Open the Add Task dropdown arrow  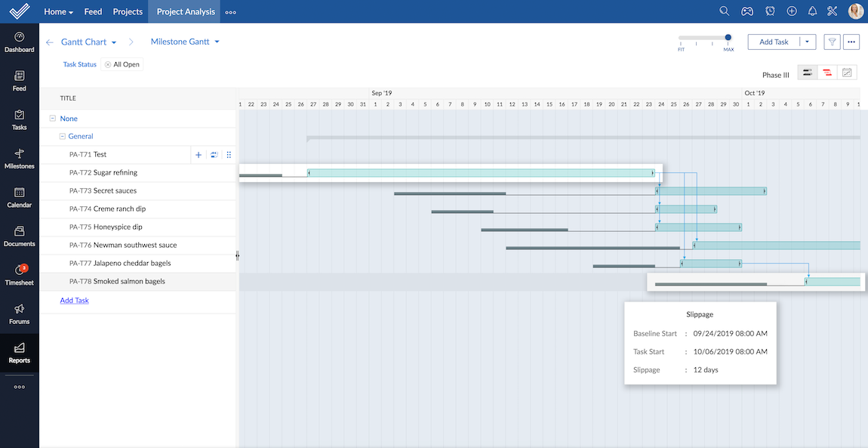click(x=807, y=42)
